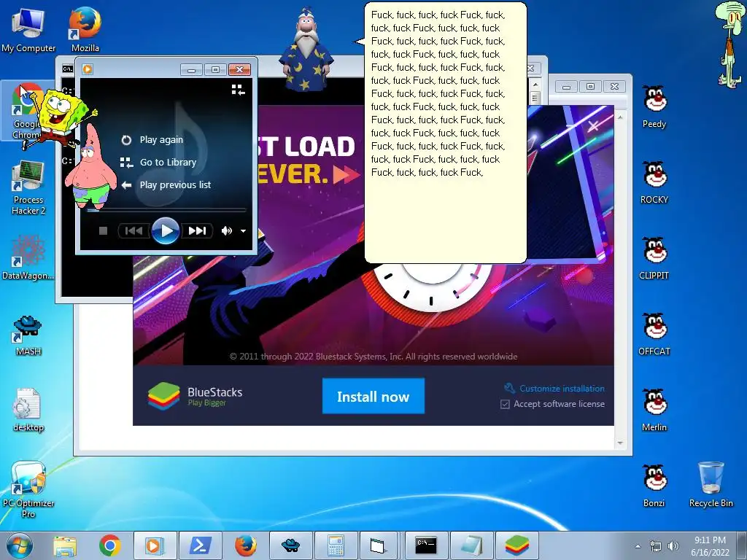Open the Recycle Bin
Image resolution: width=747 pixels, height=560 pixels.
point(711,485)
